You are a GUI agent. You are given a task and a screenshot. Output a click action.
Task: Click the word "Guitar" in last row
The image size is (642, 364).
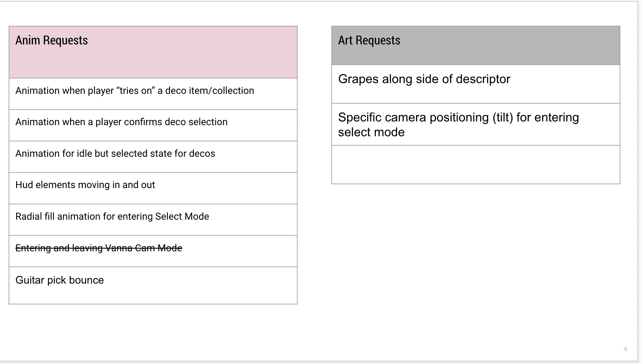(x=30, y=280)
